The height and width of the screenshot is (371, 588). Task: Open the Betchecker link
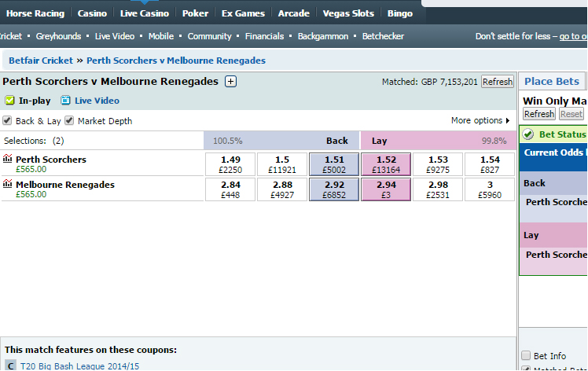coord(383,36)
